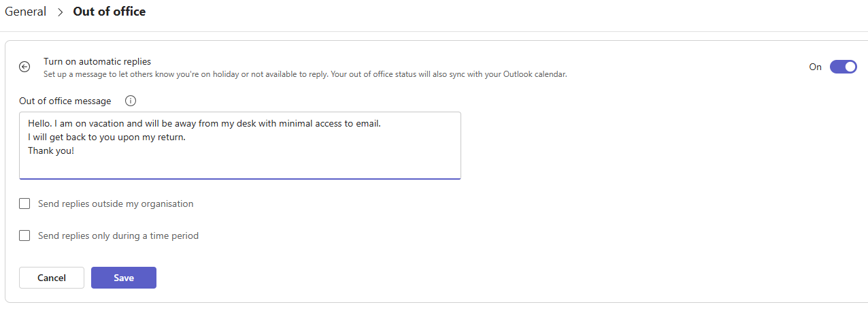Click the "Out of office message" field label
Screen dimensions: 868x309
pyautogui.click(x=65, y=101)
